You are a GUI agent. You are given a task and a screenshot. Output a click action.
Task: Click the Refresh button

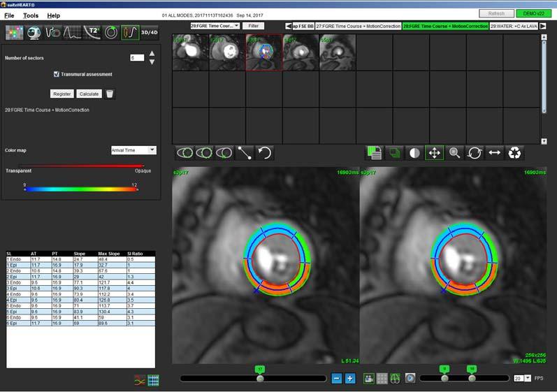pyautogui.click(x=496, y=13)
